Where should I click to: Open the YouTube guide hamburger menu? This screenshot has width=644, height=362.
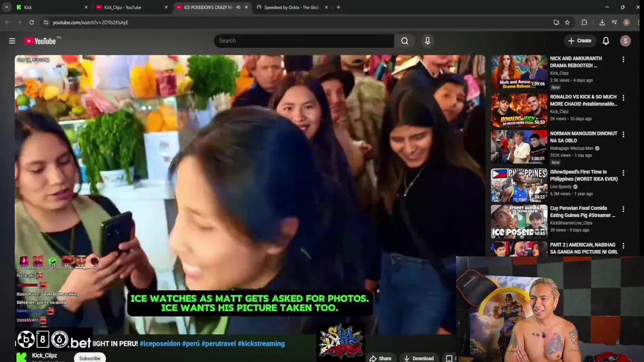(12, 41)
